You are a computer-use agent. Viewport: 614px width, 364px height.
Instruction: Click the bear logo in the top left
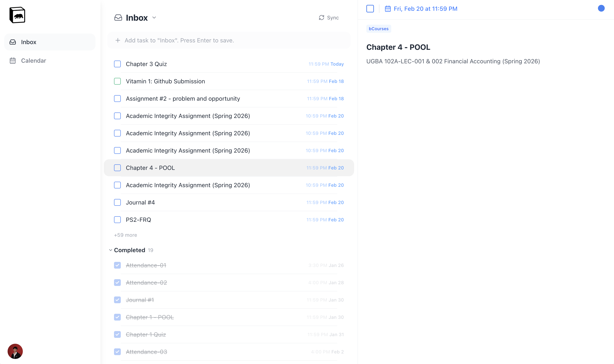pos(17,15)
